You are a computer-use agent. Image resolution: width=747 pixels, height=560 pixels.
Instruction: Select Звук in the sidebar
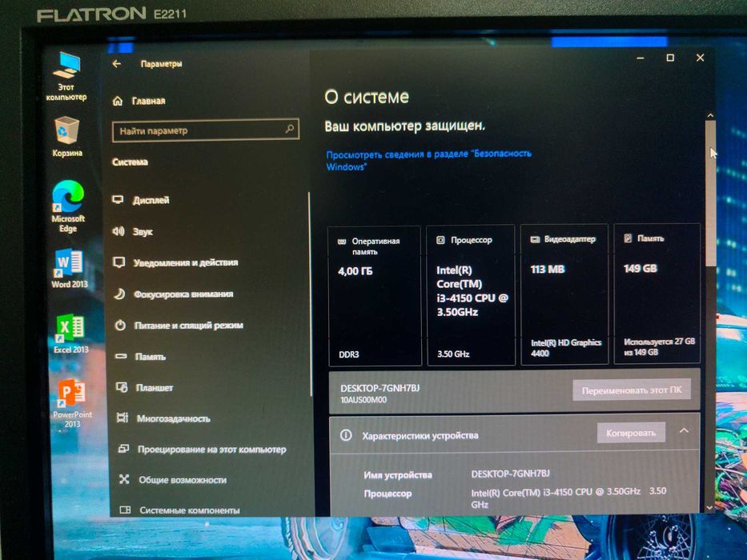coord(143,232)
